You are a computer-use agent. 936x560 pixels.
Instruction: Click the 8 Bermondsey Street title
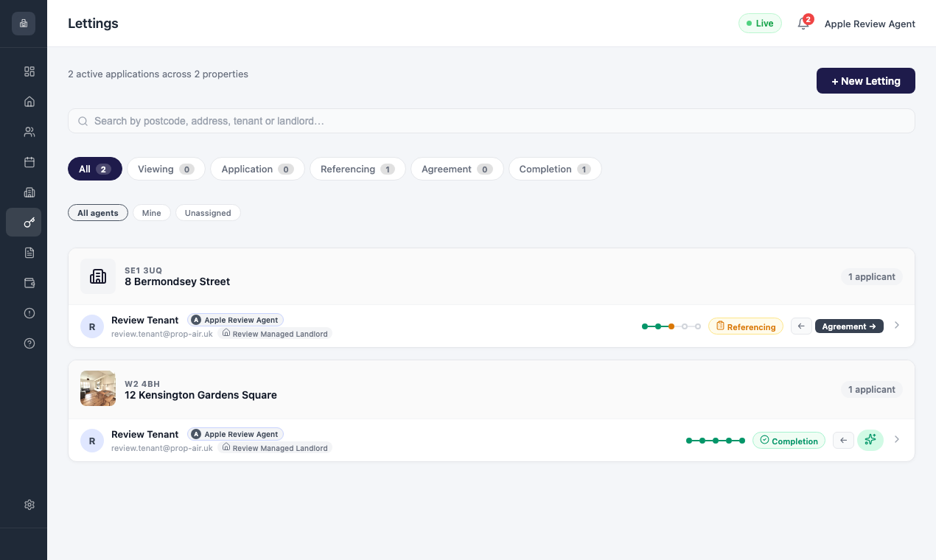click(177, 281)
